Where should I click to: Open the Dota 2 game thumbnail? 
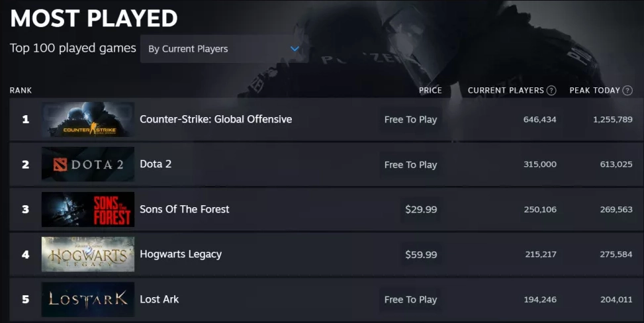(x=88, y=164)
